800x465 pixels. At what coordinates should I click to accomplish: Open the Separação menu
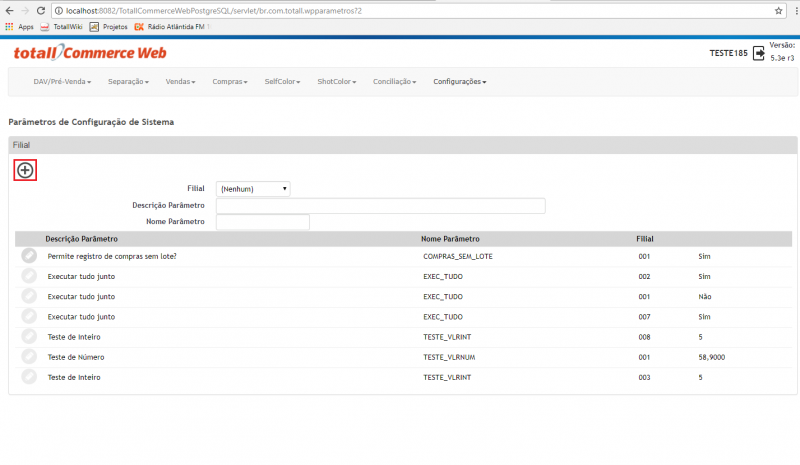point(128,81)
